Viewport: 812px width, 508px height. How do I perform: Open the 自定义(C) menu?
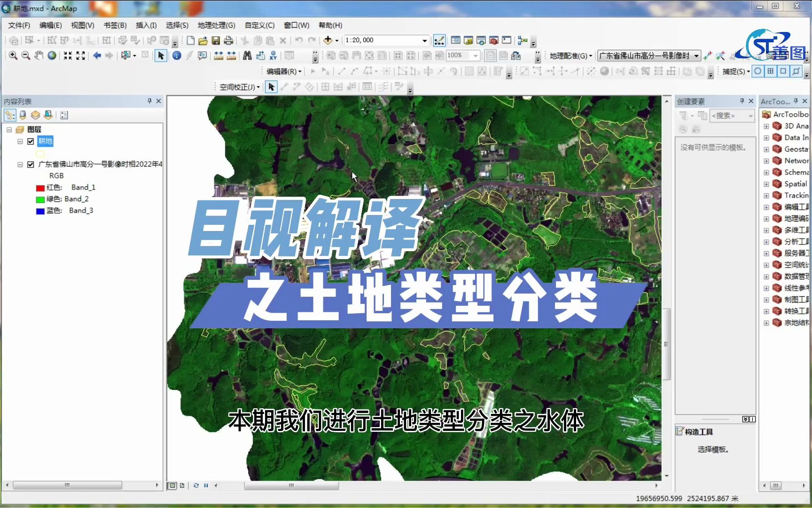pos(259,25)
